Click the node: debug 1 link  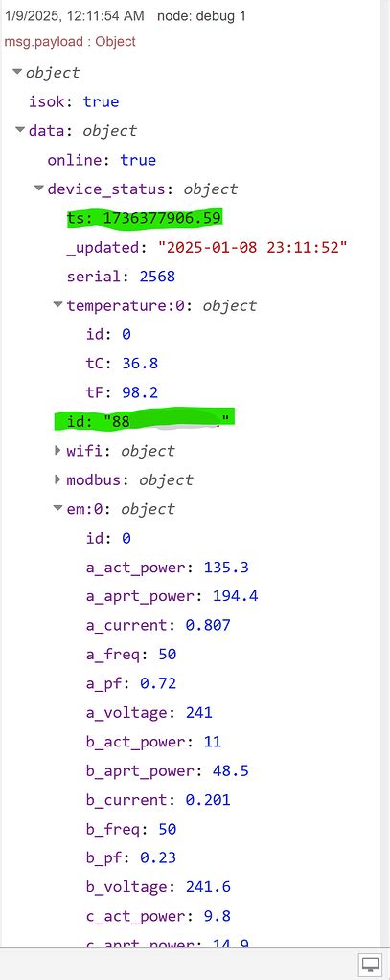click(x=201, y=16)
